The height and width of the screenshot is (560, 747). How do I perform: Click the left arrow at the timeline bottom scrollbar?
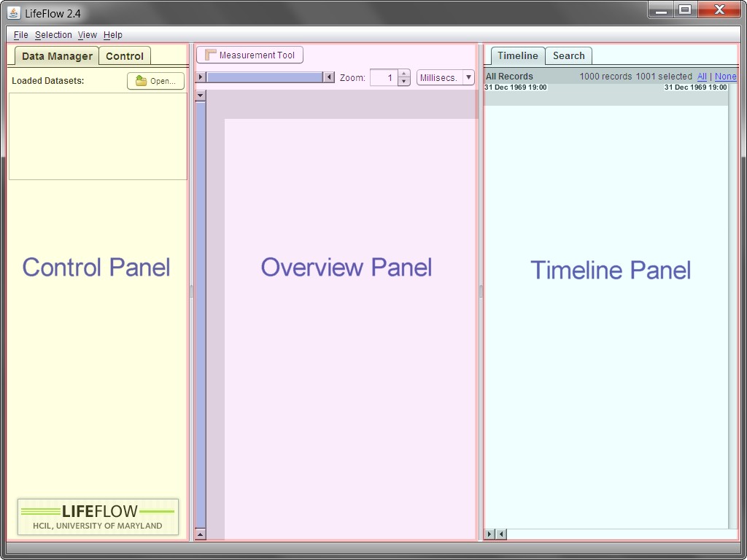[500, 534]
